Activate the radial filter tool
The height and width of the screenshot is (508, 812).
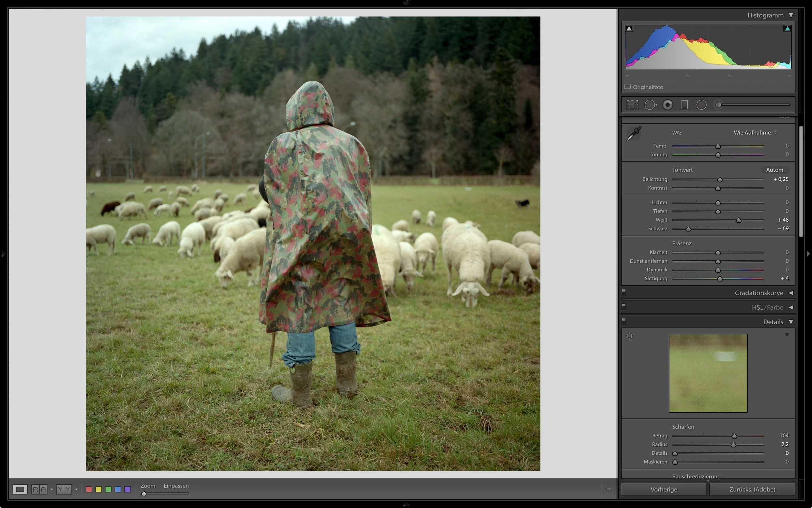pyautogui.click(x=701, y=105)
